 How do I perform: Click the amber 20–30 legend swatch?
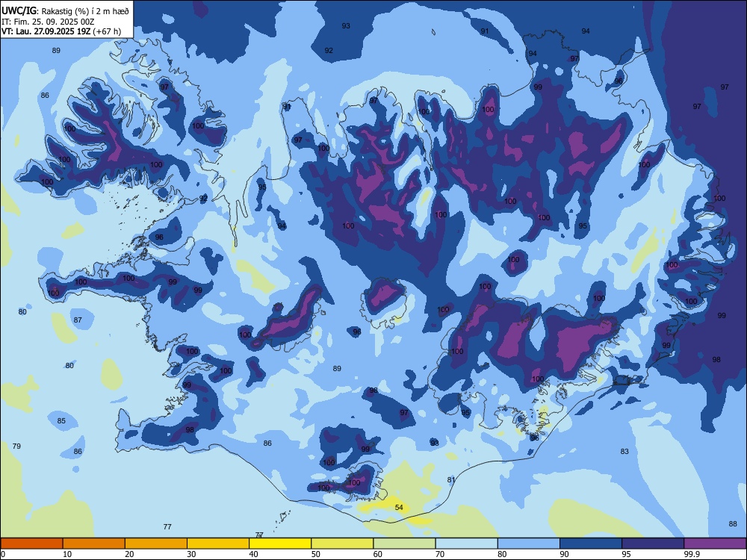coord(156,544)
